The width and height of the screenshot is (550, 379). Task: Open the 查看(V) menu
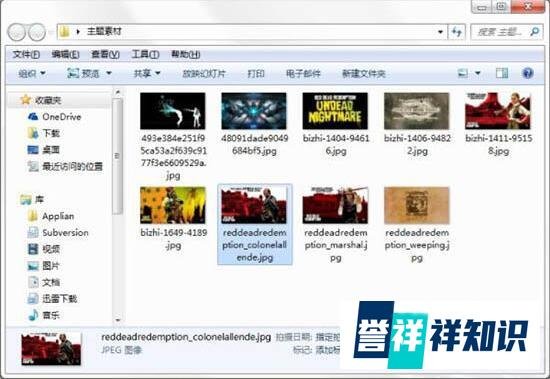point(105,54)
